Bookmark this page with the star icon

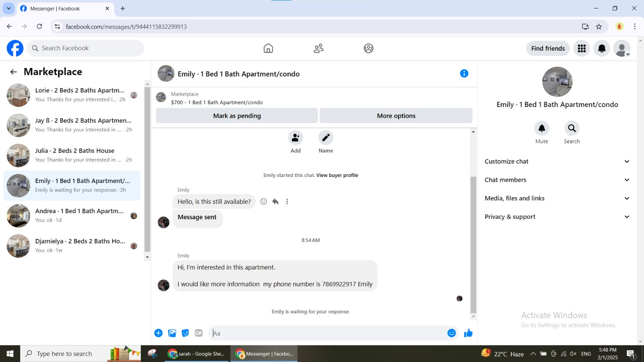point(599,27)
